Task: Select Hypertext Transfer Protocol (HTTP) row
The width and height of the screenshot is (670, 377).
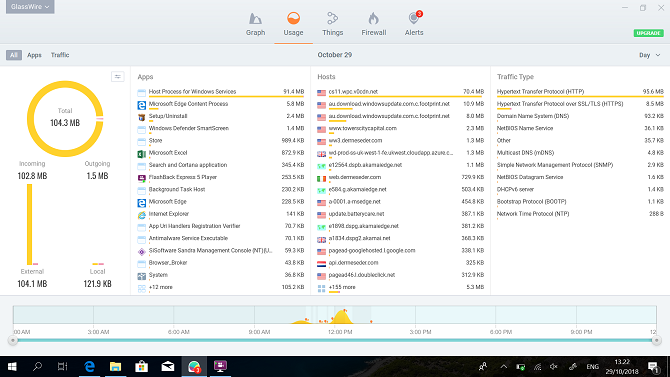Action: (580, 92)
